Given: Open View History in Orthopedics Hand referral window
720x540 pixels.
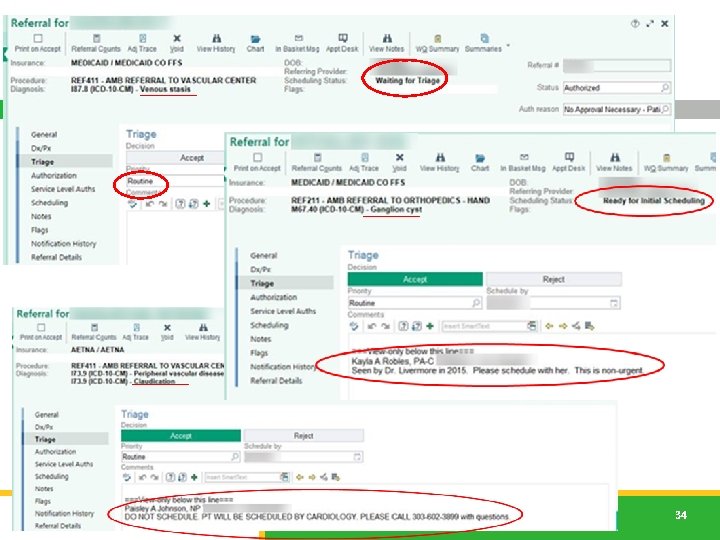Looking at the screenshot, I should pyautogui.click(x=439, y=163).
